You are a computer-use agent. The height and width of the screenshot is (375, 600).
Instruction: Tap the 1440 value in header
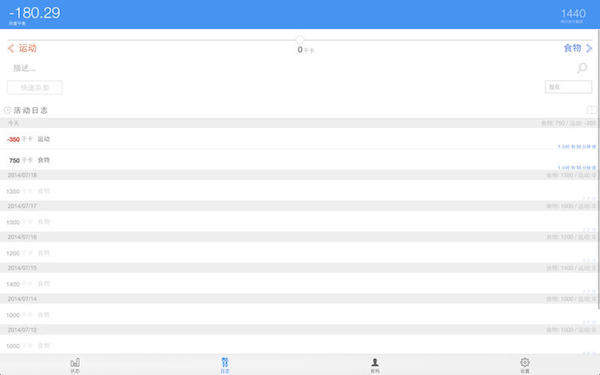[573, 14]
